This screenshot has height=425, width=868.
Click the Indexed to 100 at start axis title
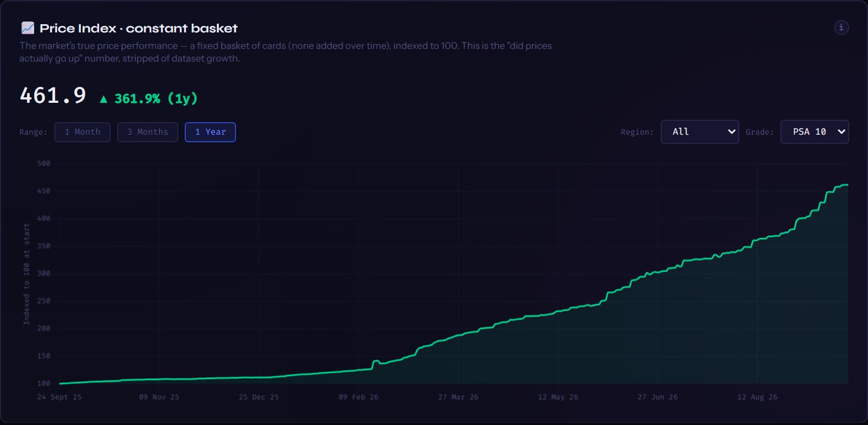point(26,274)
